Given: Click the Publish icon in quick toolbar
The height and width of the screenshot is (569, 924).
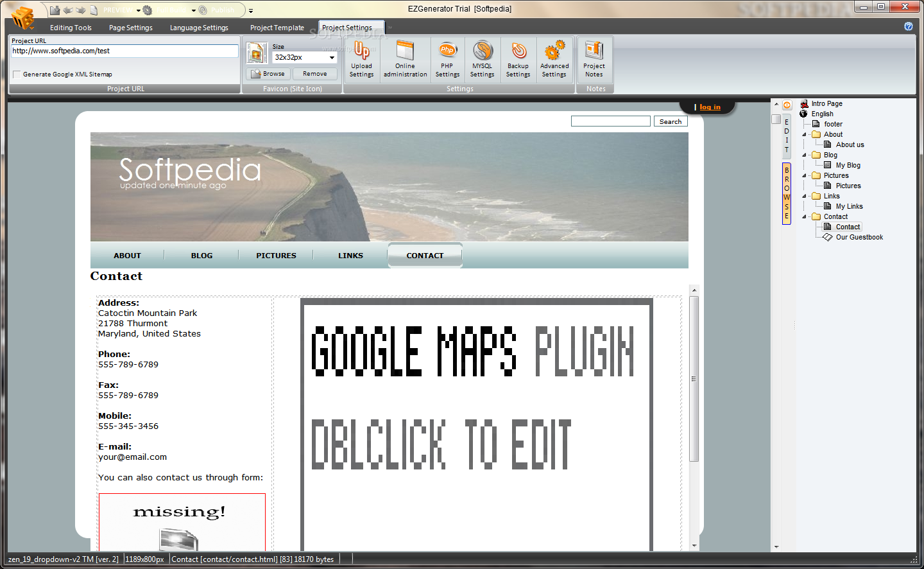Looking at the screenshot, I should [x=203, y=10].
